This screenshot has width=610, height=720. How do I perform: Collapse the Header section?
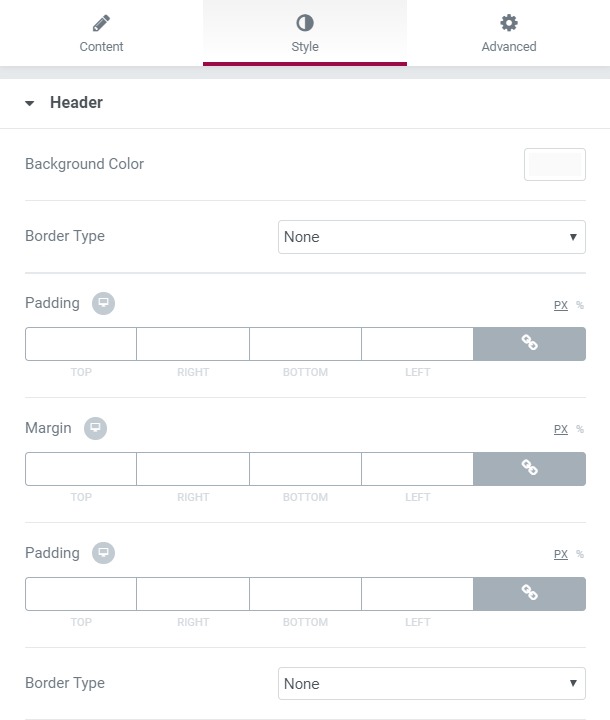29,103
